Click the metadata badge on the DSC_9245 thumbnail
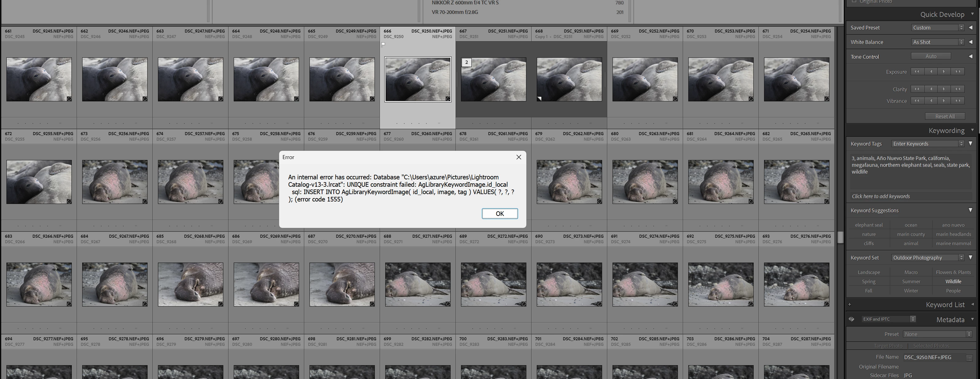980x379 pixels. point(69,99)
